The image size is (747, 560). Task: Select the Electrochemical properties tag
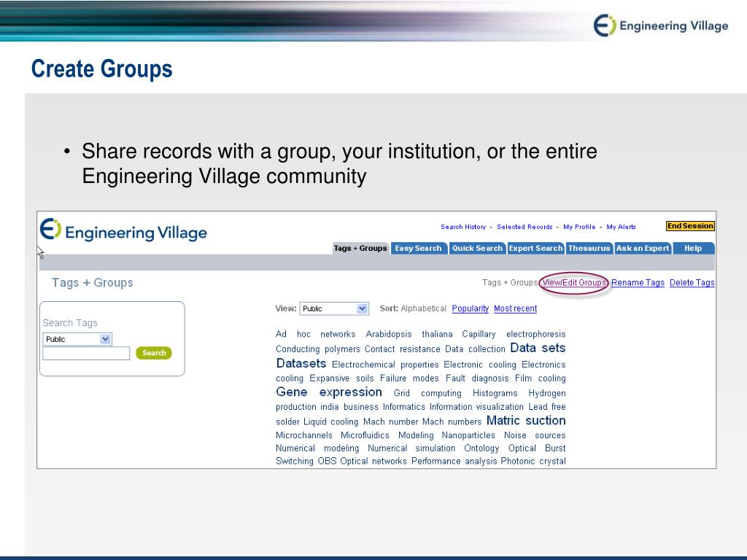point(385,365)
